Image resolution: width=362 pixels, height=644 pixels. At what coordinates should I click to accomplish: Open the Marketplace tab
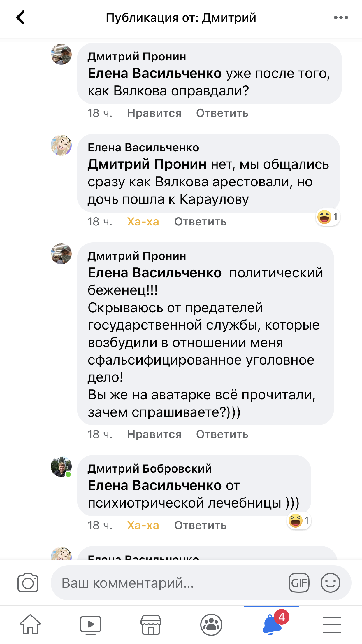click(x=151, y=625)
